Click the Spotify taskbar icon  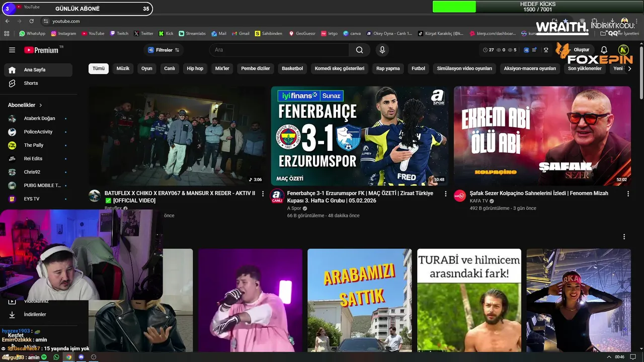tap(44, 357)
